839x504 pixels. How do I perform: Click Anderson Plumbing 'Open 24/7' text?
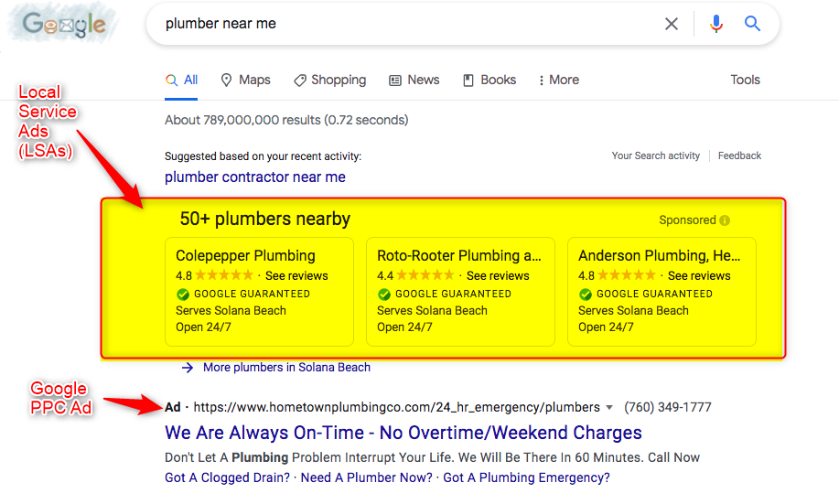[606, 327]
